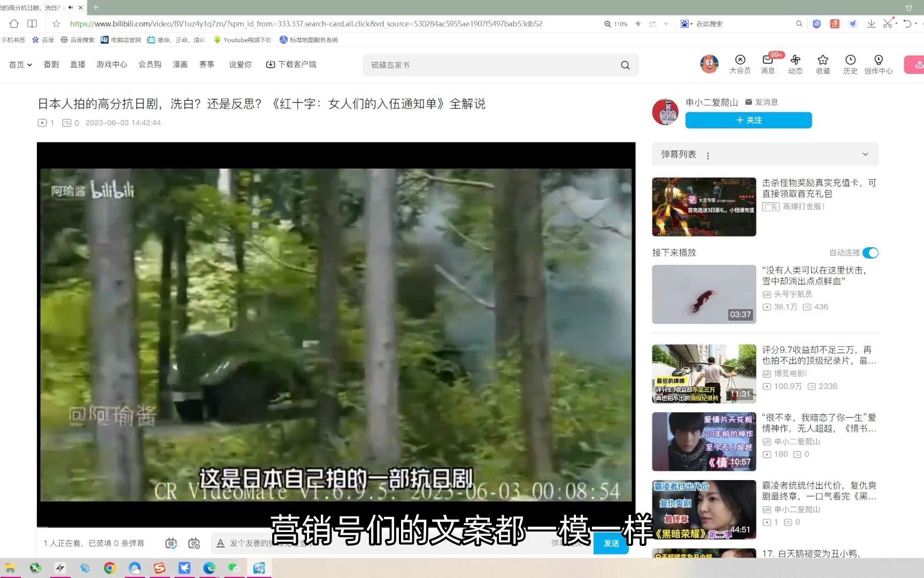924x578 pixels.
Task: Click the red translate extension icon
Action: click(835, 24)
